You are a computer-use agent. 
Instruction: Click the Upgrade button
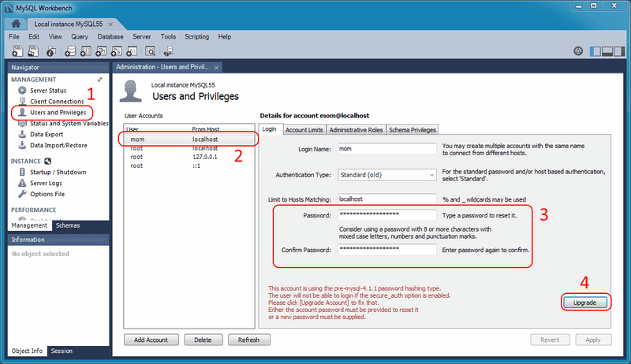tap(584, 303)
